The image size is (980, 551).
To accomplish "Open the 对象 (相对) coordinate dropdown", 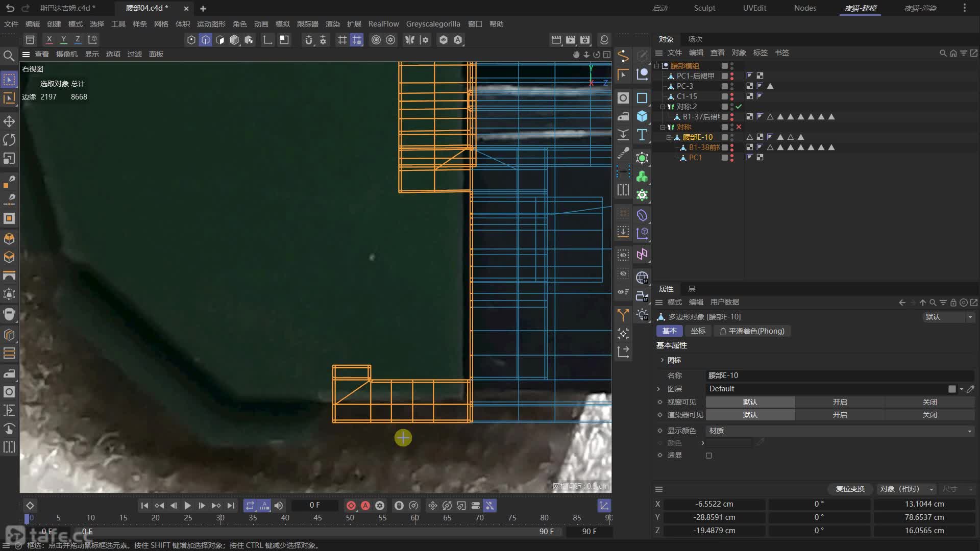I will 906,489.
